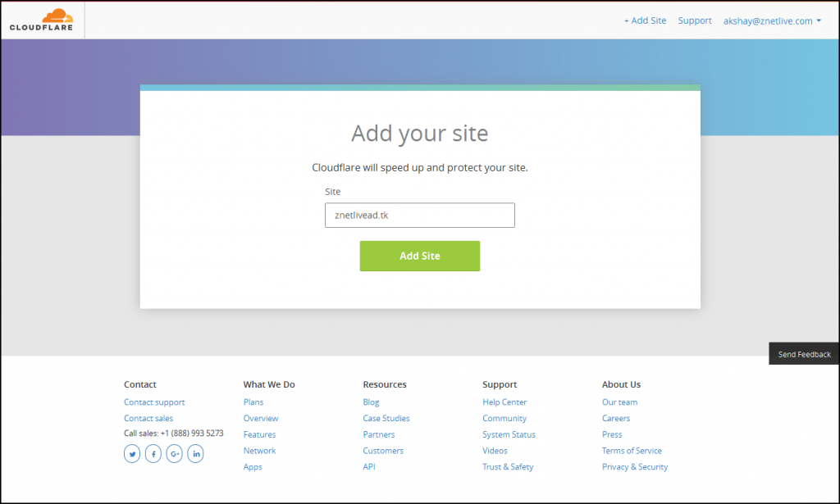Open Cloudflare's Facebook page
This screenshot has height=504, width=840.
(153, 453)
